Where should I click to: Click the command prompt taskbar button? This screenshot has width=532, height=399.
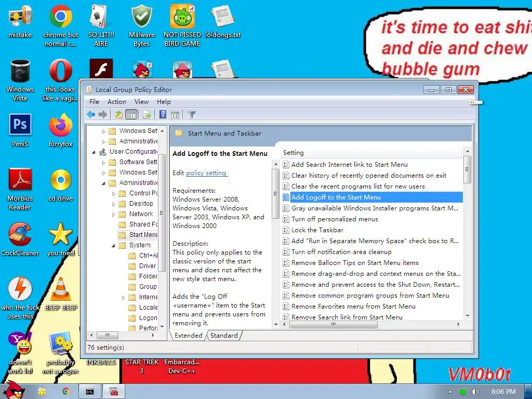click(x=89, y=392)
